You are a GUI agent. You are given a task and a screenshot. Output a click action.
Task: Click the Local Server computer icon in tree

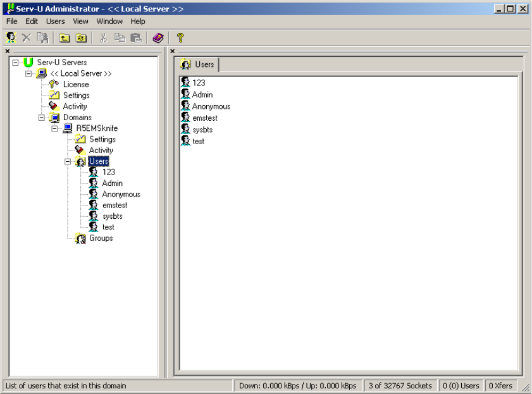[x=41, y=73]
